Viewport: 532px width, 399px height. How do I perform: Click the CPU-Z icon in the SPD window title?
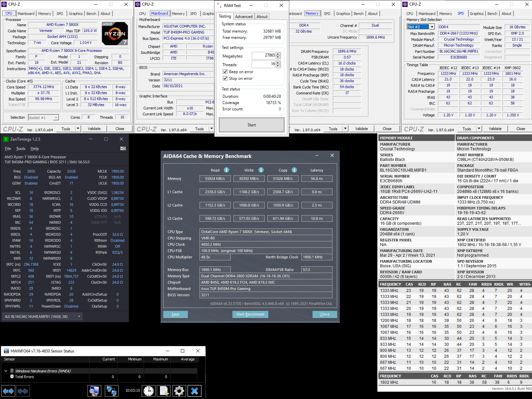tap(405, 4)
